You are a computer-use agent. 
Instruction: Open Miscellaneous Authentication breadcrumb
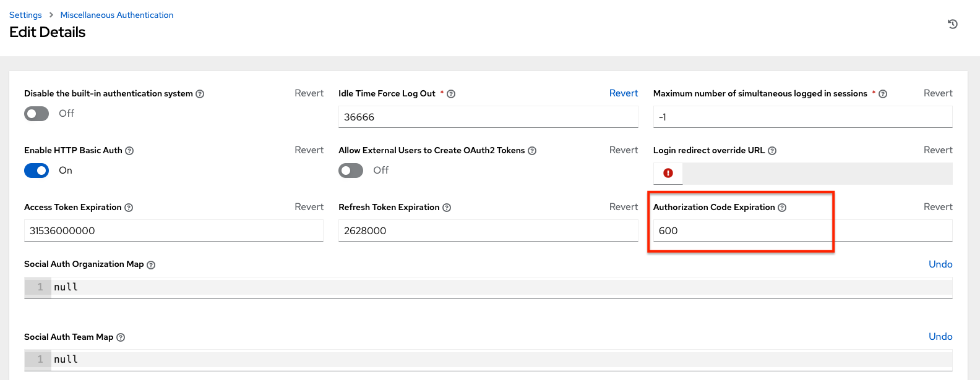116,15
